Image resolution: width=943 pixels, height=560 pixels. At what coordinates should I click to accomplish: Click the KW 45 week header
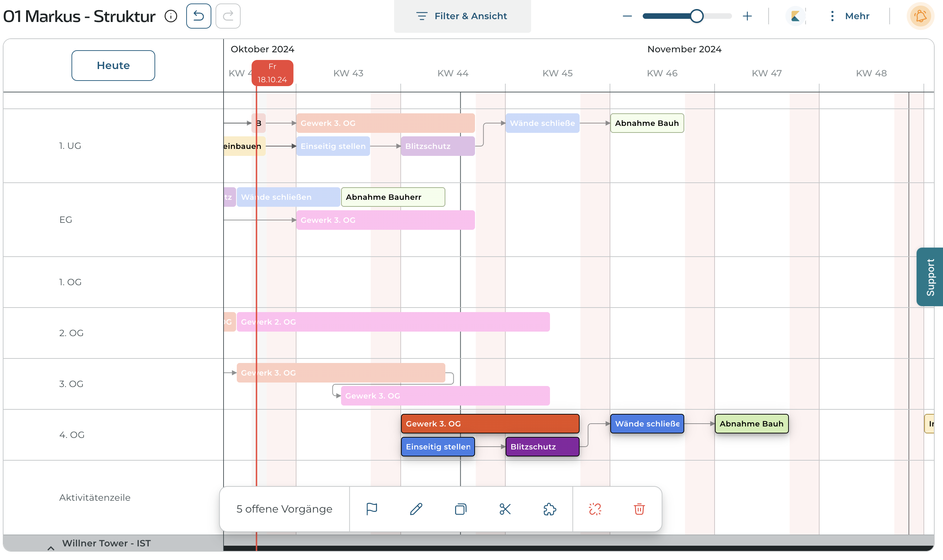[557, 73]
